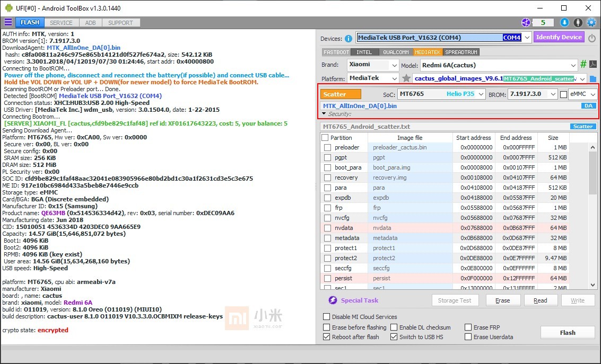The image size is (601, 364).
Task: Open the Platform dropdown
Action: (x=395, y=78)
